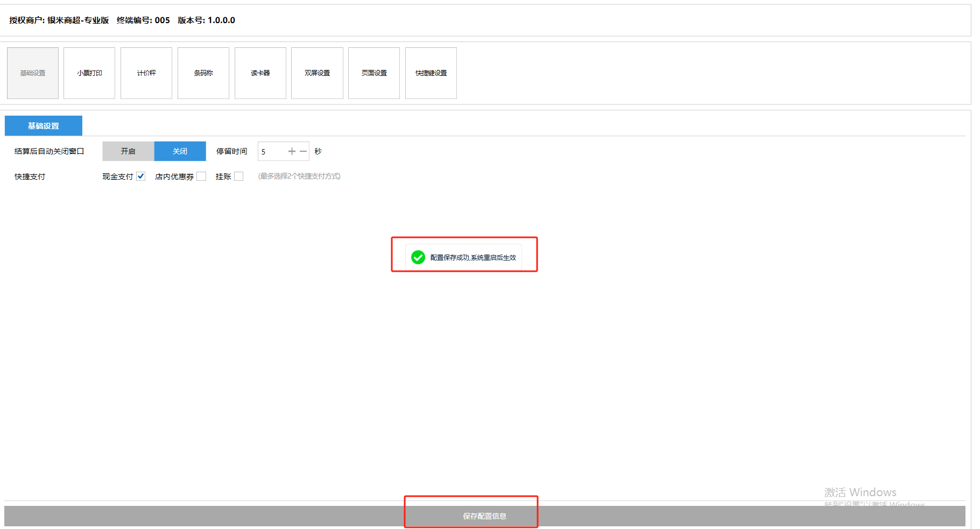
Task: Click the 保存配置信息 save button
Action: 484,516
